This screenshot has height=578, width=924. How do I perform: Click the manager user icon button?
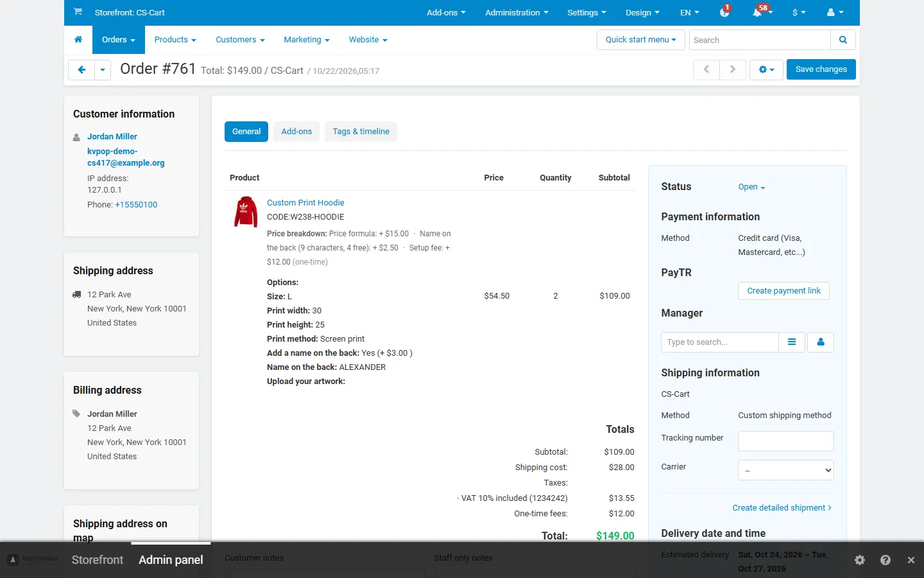(x=821, y=342)
